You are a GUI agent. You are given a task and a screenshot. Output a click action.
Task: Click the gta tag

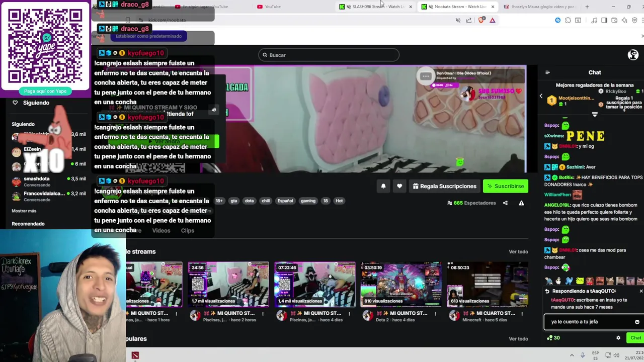coord(233,201)
